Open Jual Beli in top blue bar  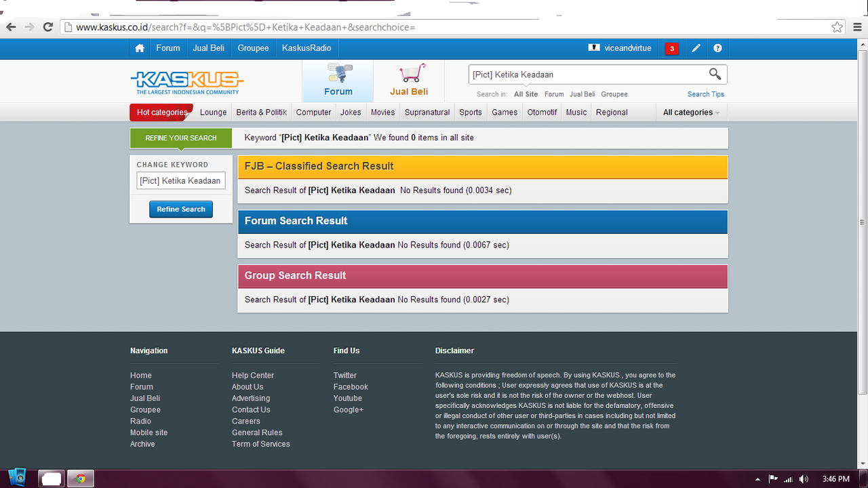209,48
